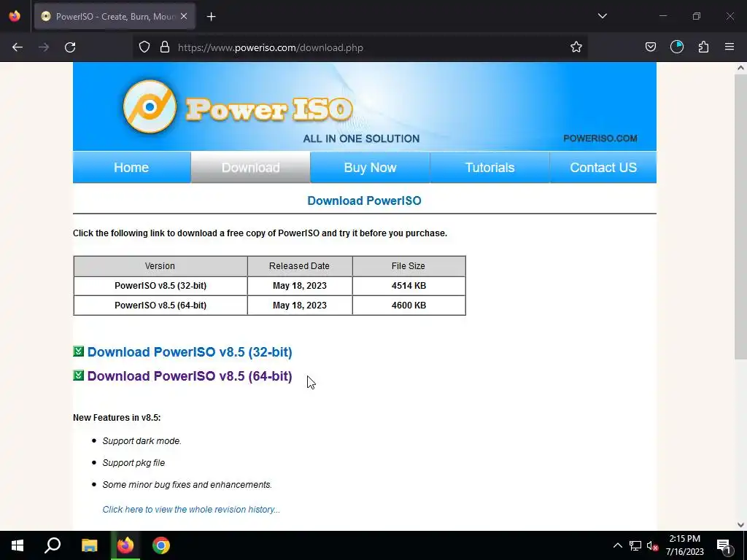Open a new tab with plus button
This screenshot has height=560, width=747.
tap(211, 17)
